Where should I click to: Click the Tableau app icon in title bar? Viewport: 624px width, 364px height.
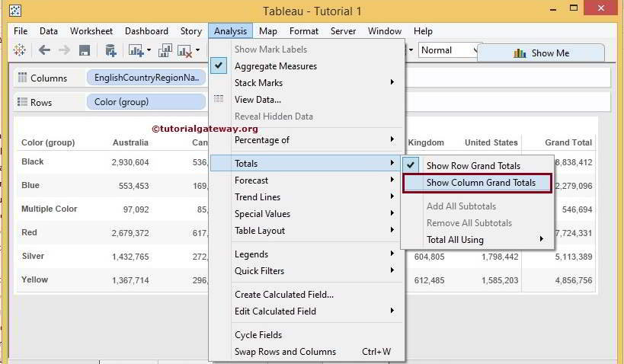pyautogui.click(x=15, y=11)
